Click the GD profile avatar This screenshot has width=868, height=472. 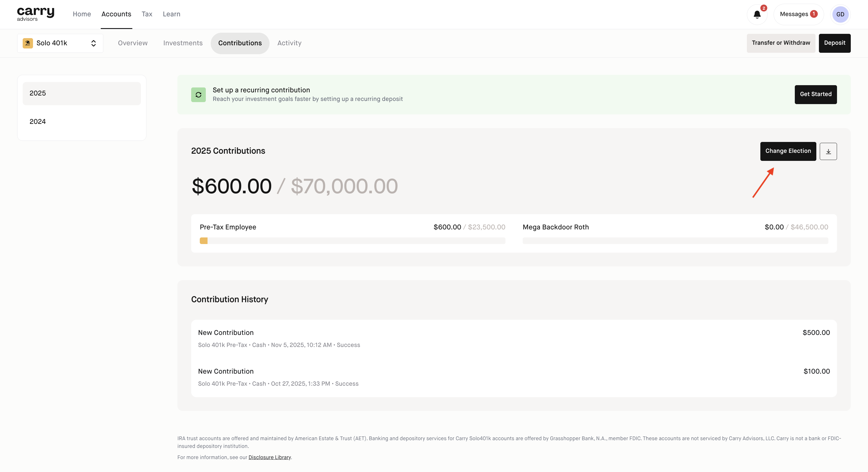(840, 14)
